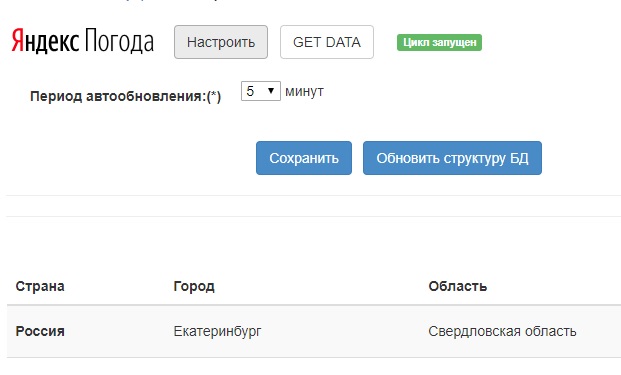The height and width of the screenshot is (375, 621).
Task: Click the Яндекс Погода logo
Action: (x=82, y=41)
